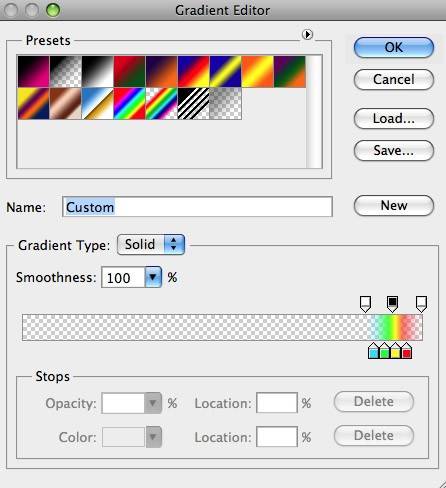
Task: Select the cyan color stop
Action: point(374,351)
